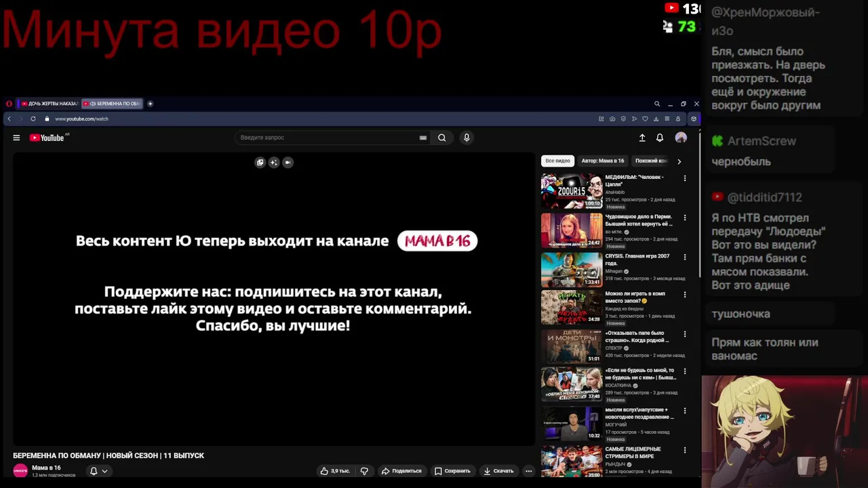
Task: Open YouTube notifications bell in header
Action: pos(660,138)
